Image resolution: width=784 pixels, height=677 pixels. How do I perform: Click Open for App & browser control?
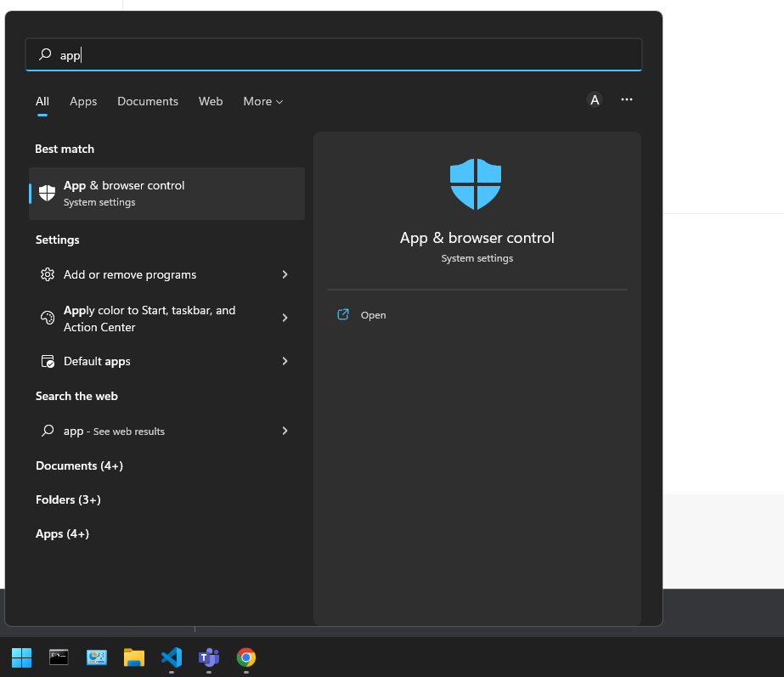click(x=373, y=315)
